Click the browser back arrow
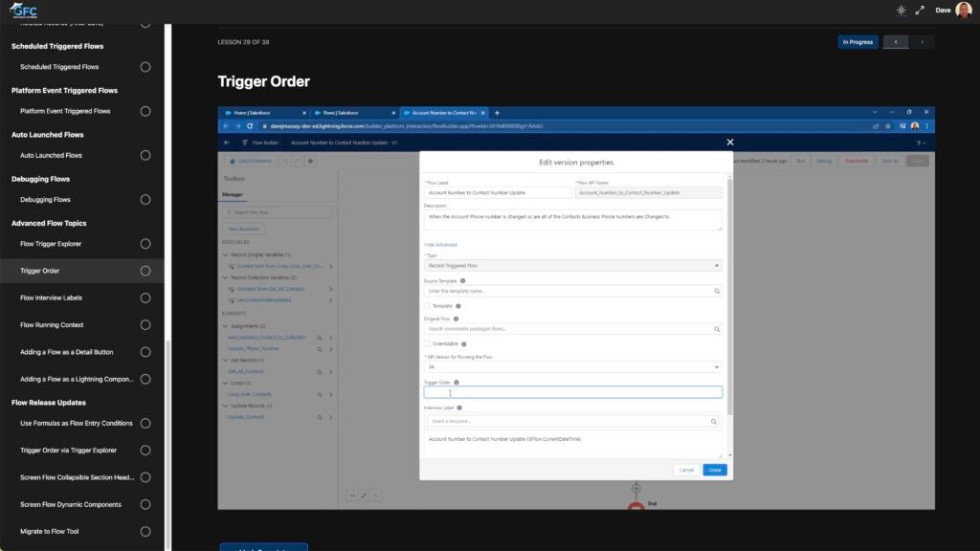 point(226,126)
